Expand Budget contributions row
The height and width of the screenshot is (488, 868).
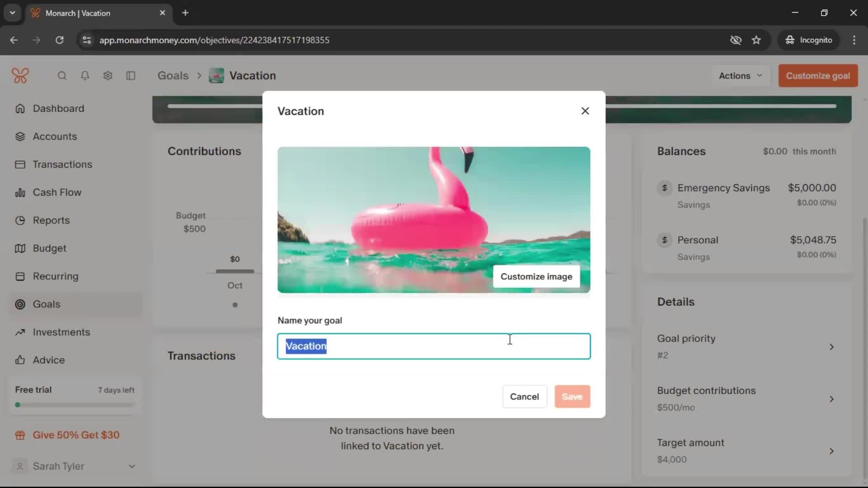click(831, 399)
